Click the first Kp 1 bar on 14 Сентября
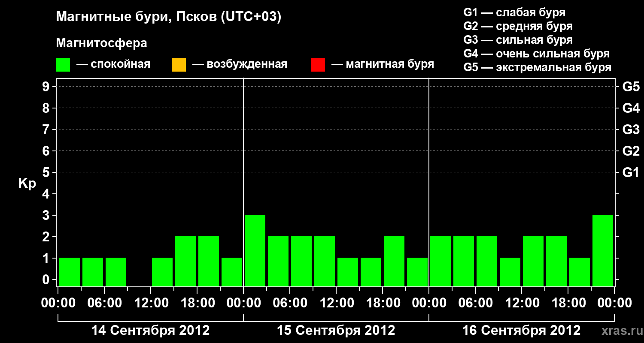 (x=70, y=272)
